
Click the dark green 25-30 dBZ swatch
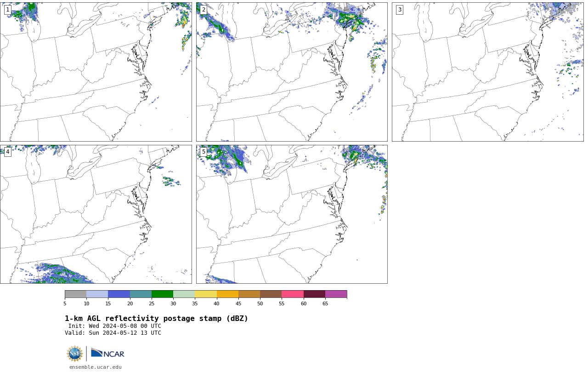pyautogui.click(x=162, y=294)
